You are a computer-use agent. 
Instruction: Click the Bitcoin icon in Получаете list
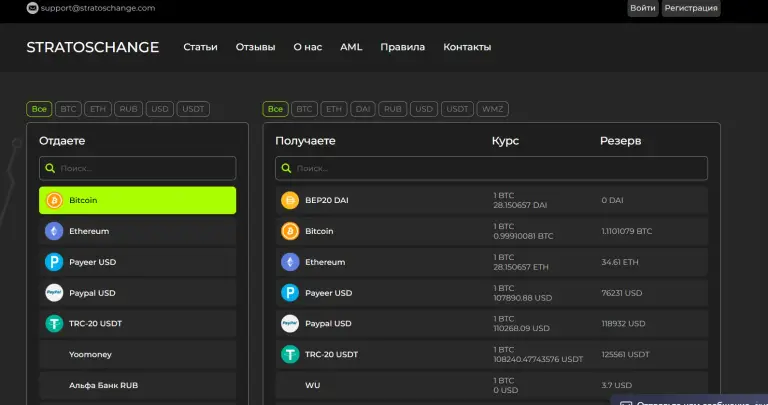click(x=290, y=231)
